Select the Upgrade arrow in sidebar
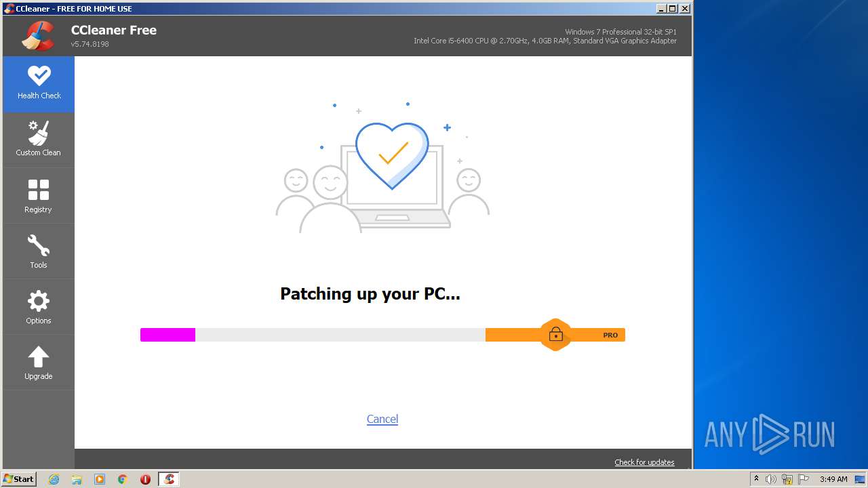Viewport: 868px width, 488px height. click(39, 363)
